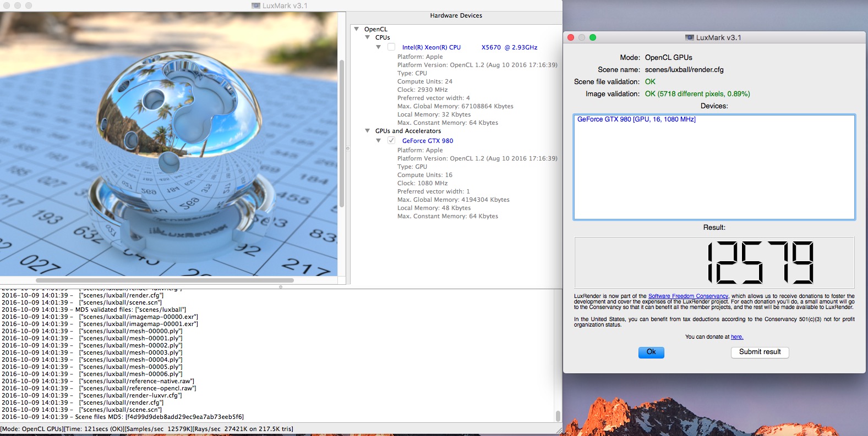Image resolution: width=868 pixels, height=436 pixels.
Task: Click log line 'imagemap-00000.exr'
Action: (100, 317)
